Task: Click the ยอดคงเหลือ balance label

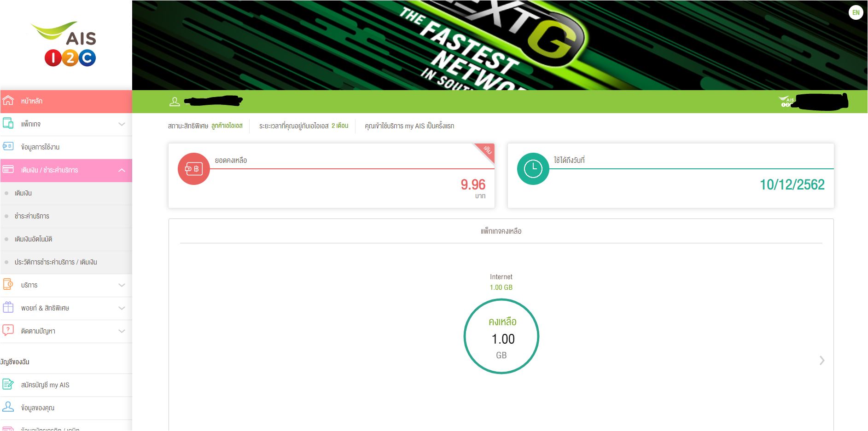Action: click(231, 160)
